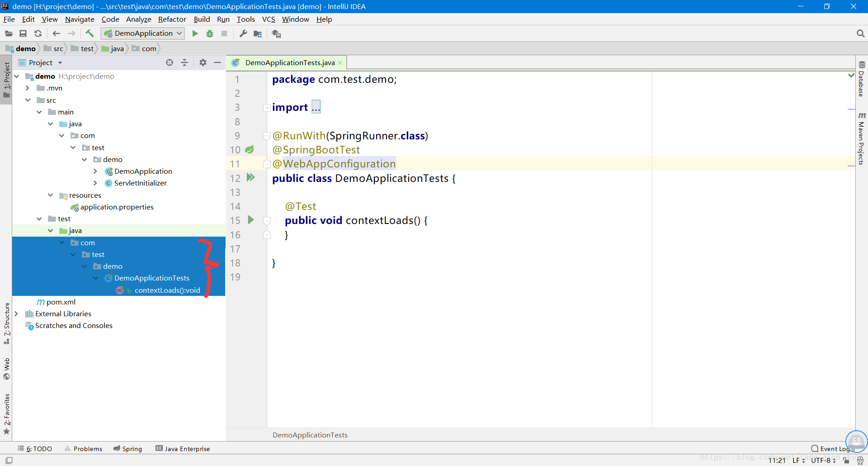This screenshot has width=868, height=466.
Task: Click the com breadcrumb in navigation bar
Action: pos(144,48)
